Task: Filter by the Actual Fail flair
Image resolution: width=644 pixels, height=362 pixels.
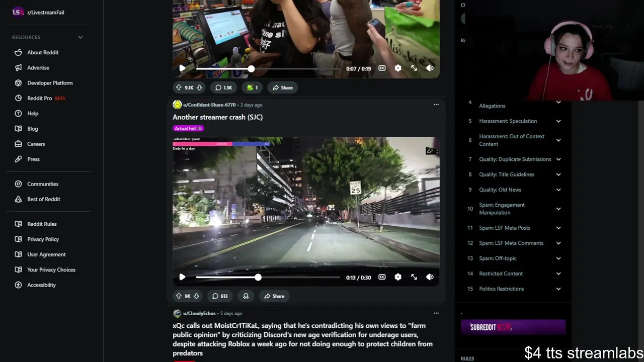Action: (x=188, y=128)
